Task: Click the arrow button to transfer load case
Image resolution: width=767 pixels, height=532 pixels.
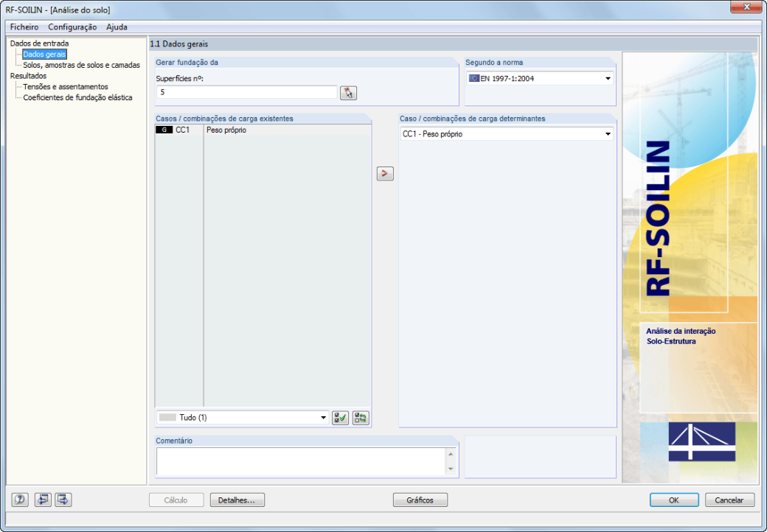Action: [385, 173]
